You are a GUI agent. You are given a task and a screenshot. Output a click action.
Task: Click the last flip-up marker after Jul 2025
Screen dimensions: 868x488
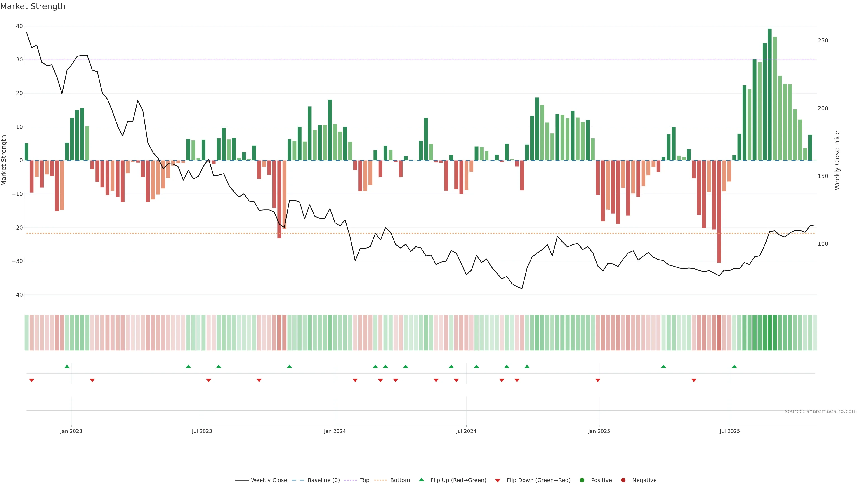(734, 366)
